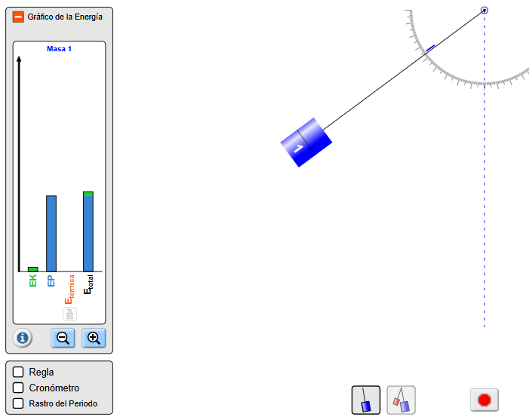Open the energy graph info button
Screen dimensions: 529x420
(x=23, y=338)
